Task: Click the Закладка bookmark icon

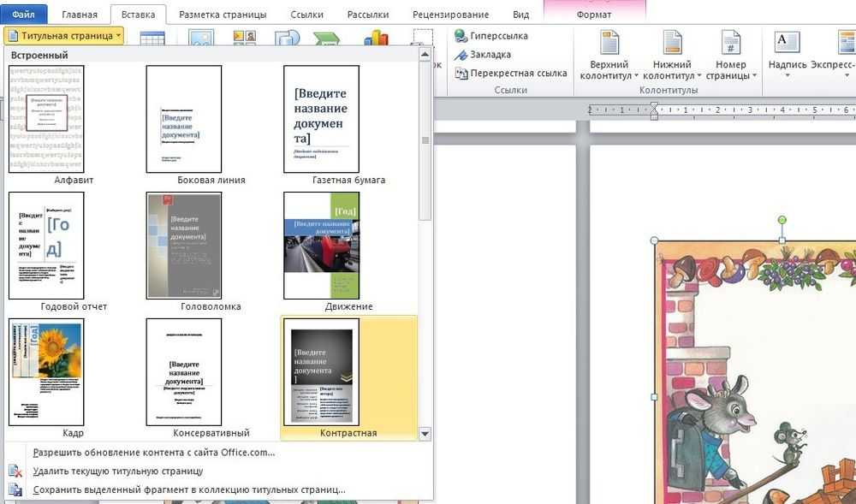Action: tap(460, 55)
